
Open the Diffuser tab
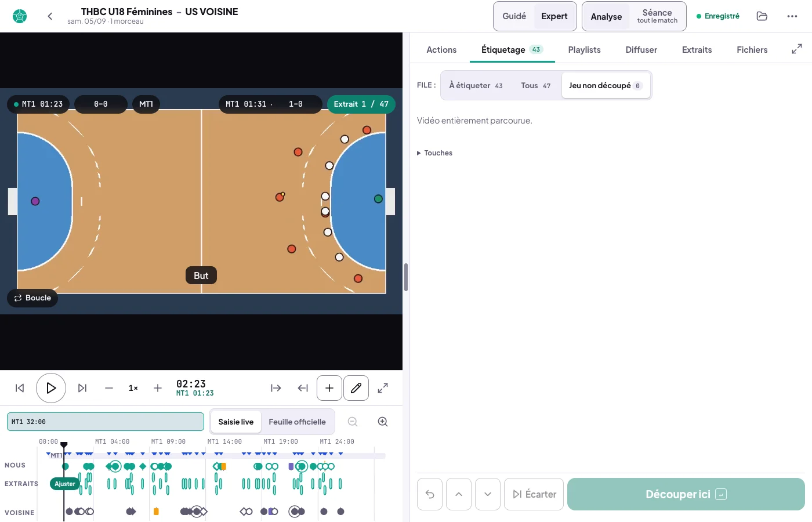point(641,50)
